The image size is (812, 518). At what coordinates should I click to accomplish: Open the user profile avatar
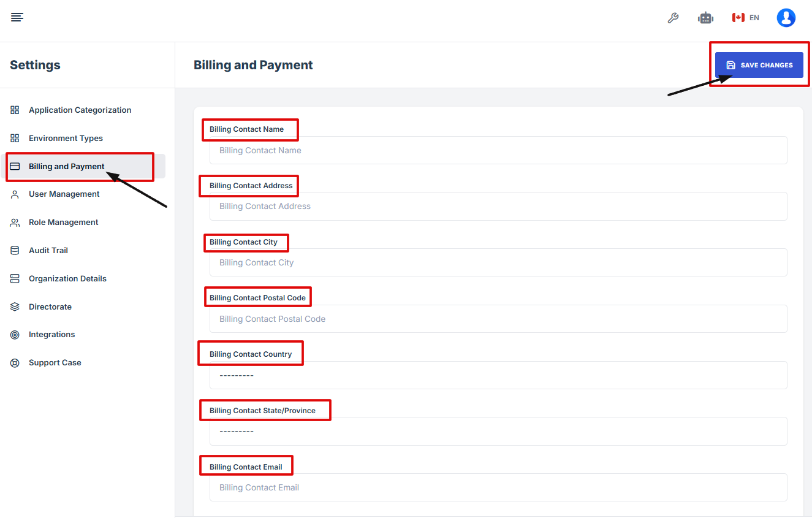click(786, 18)
